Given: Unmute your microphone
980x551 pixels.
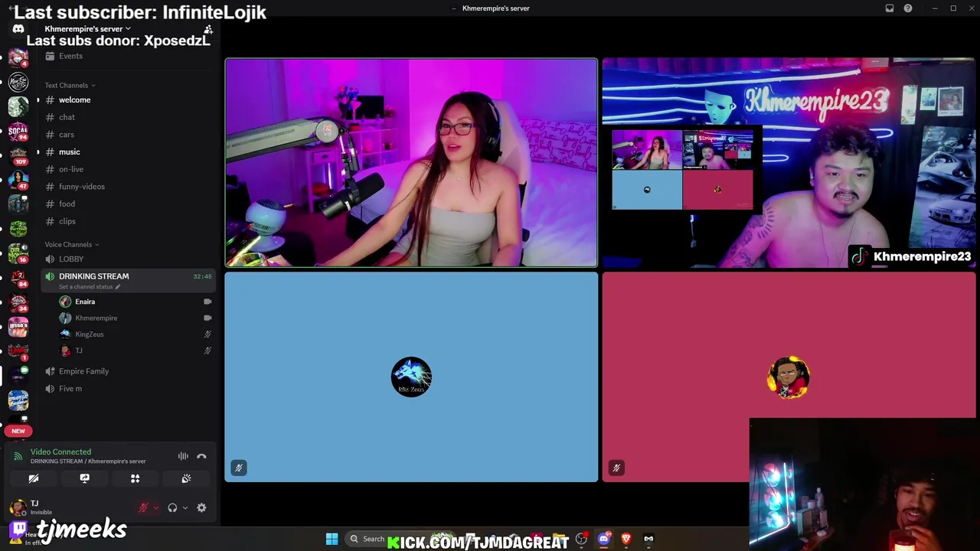Looking at the screenshot, I should pos(142,507).
